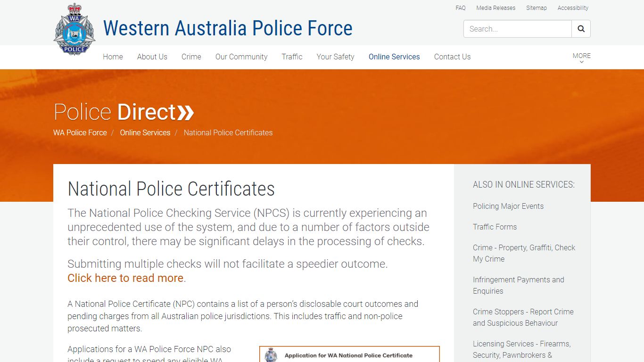Click the search magnifier button
The width and height of the screenshot is (644, 362).
[x=581, y=29]
